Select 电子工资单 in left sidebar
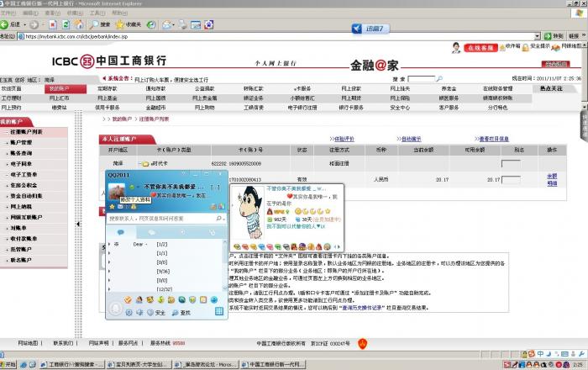 point(24,175)
